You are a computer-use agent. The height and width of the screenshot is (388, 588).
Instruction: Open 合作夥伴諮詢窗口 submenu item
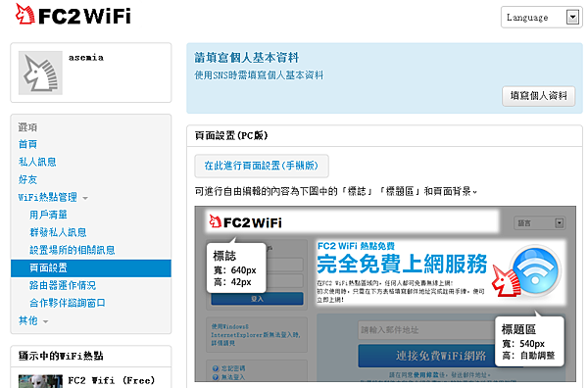point(68,303)
